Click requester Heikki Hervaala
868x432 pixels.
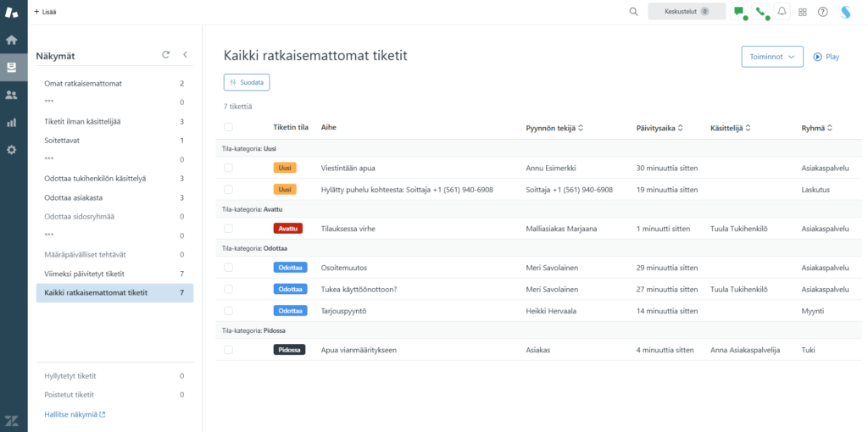[x=551, y=312]
